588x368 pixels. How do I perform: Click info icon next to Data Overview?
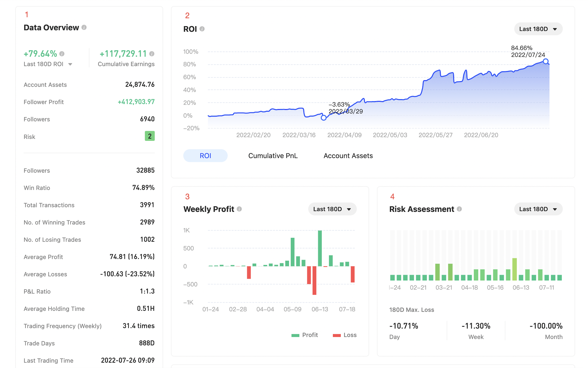coord(84,27)
